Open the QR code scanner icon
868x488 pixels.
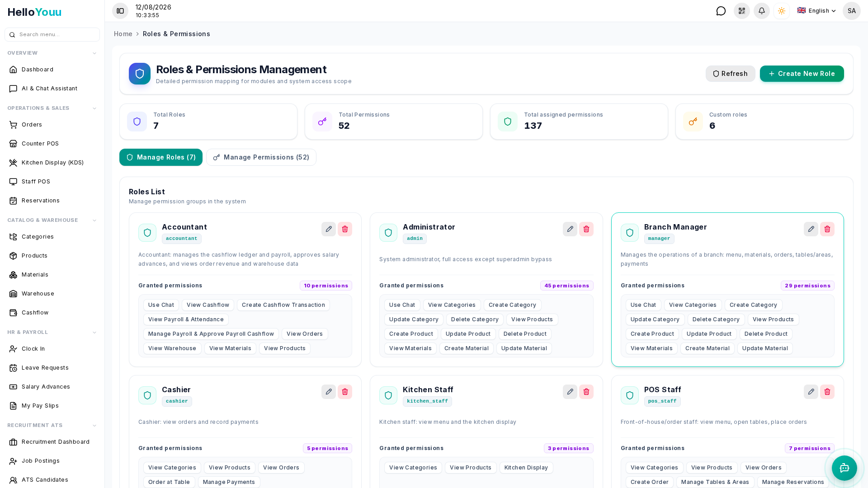pyautogui.click(x=742, y=11)
